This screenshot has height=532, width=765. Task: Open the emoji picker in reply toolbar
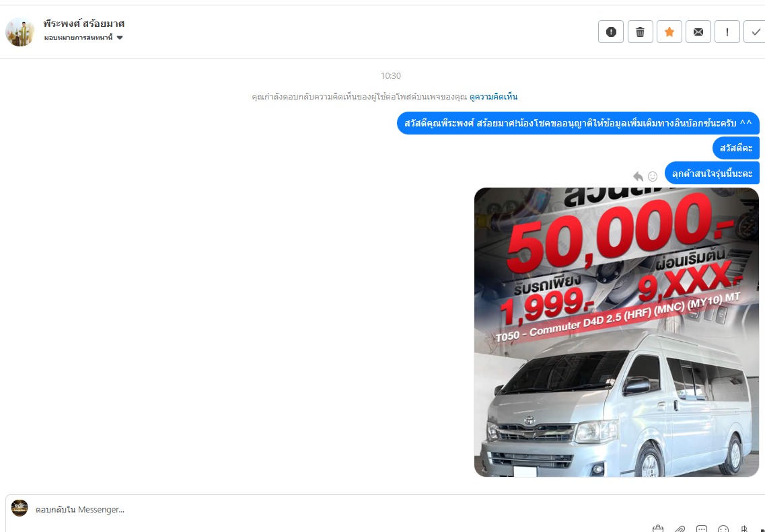(723, 529)
